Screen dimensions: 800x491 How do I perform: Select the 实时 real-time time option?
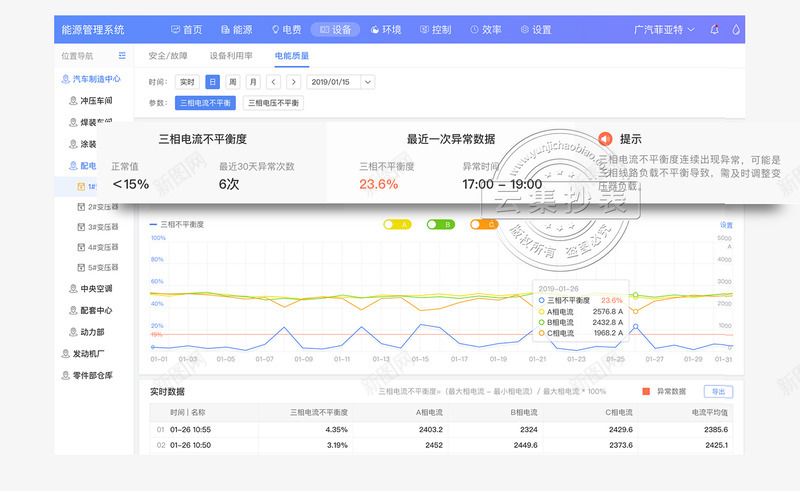coord(187,82)
